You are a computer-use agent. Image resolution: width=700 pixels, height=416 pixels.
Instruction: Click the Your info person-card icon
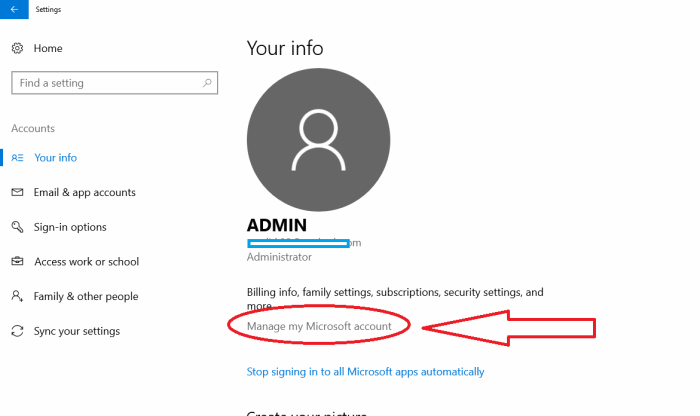click(17, 158)
